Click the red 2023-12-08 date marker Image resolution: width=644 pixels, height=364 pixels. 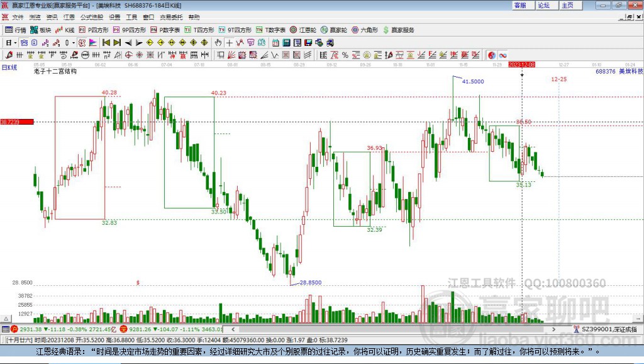pos(521,65)
